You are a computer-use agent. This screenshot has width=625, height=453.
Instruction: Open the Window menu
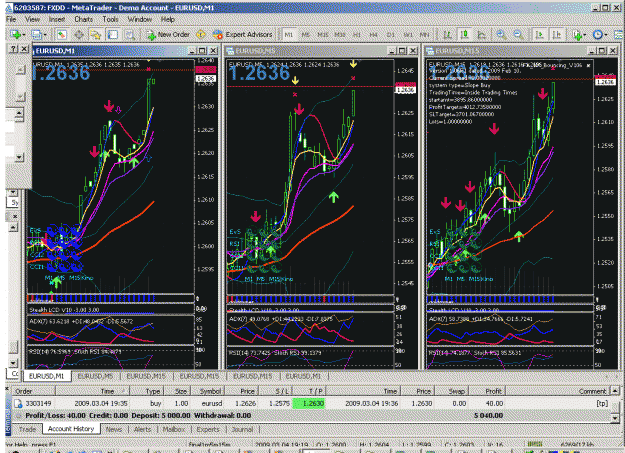tap(140, 19)
